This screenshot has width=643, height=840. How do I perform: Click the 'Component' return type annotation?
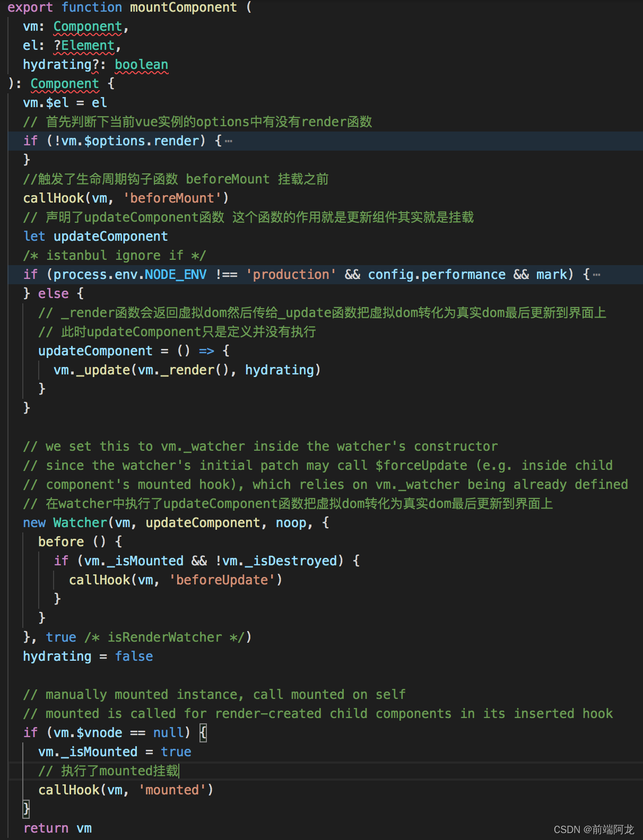65,84
